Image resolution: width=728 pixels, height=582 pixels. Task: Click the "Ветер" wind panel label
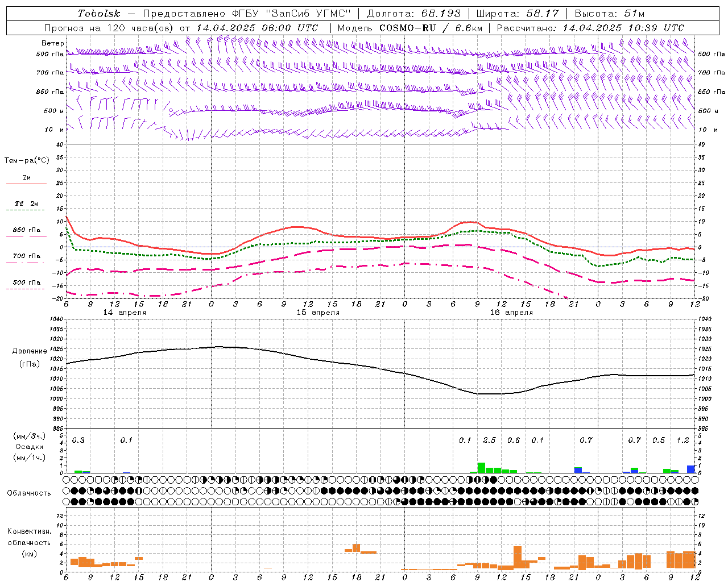[52, 43]
